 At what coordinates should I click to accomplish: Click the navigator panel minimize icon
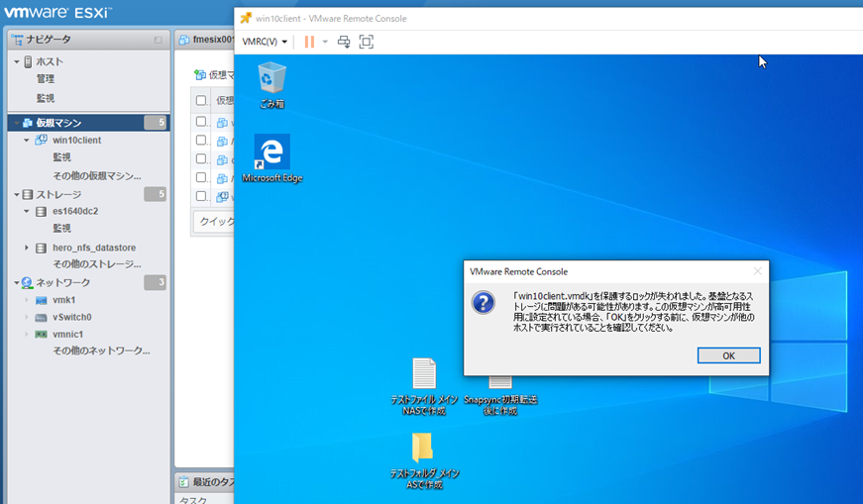[158, 40]
